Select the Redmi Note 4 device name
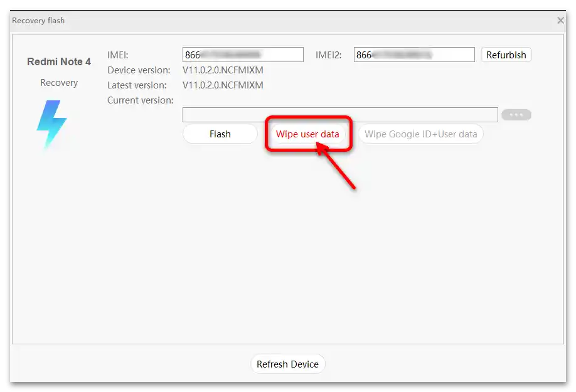576x392 pixels. (59, 61)
